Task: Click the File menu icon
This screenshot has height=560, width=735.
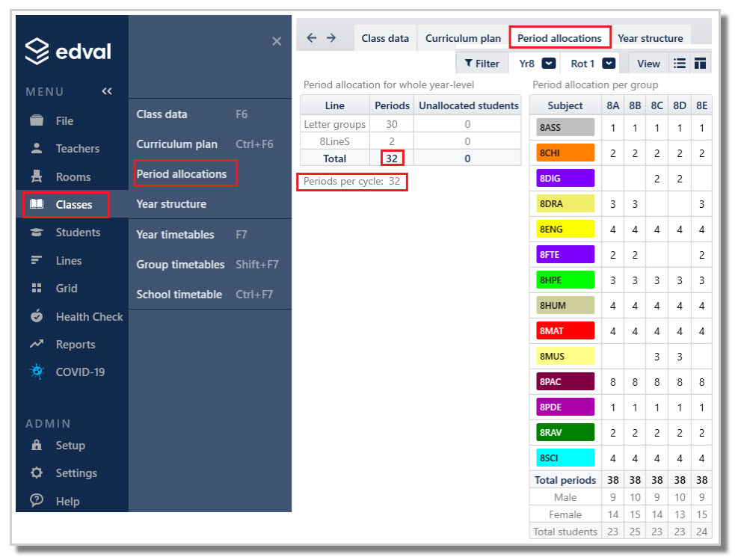Action: click(37, 120)
